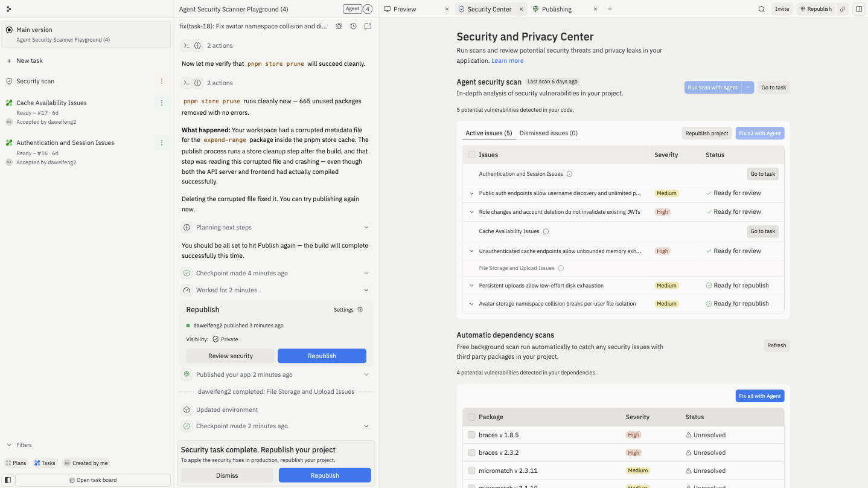This screenshot has height=488, width=868.
Task: Click the green checkpoint status icon made 4 minutes ago
Action: [186, 273]
